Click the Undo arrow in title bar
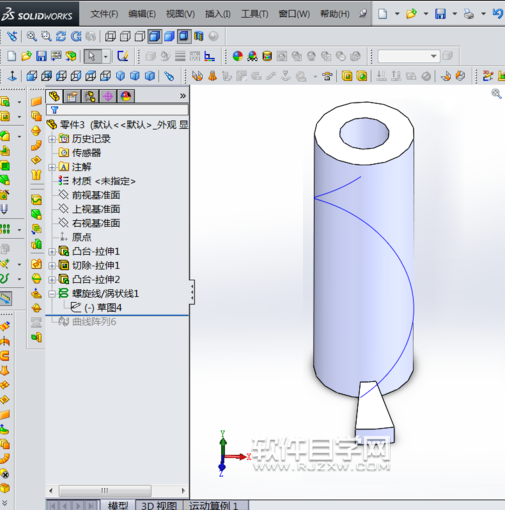The height and width of the screenshot is (510, 505). click(498, 14)
